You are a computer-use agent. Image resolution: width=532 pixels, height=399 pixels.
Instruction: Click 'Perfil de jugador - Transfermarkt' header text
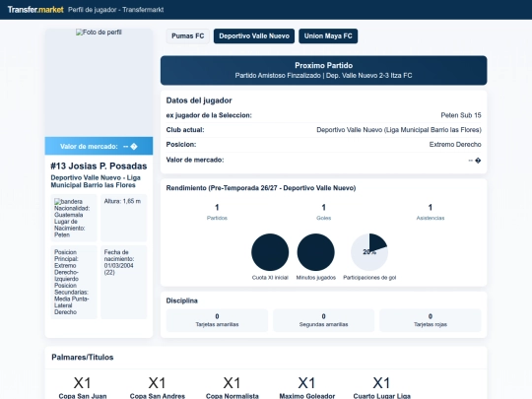pos(115,10)
